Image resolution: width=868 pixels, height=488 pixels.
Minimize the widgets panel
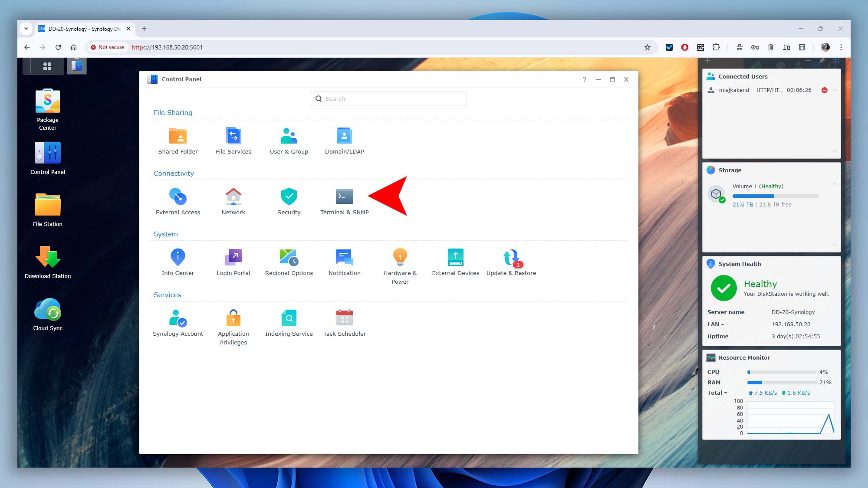tap(808, 61)
